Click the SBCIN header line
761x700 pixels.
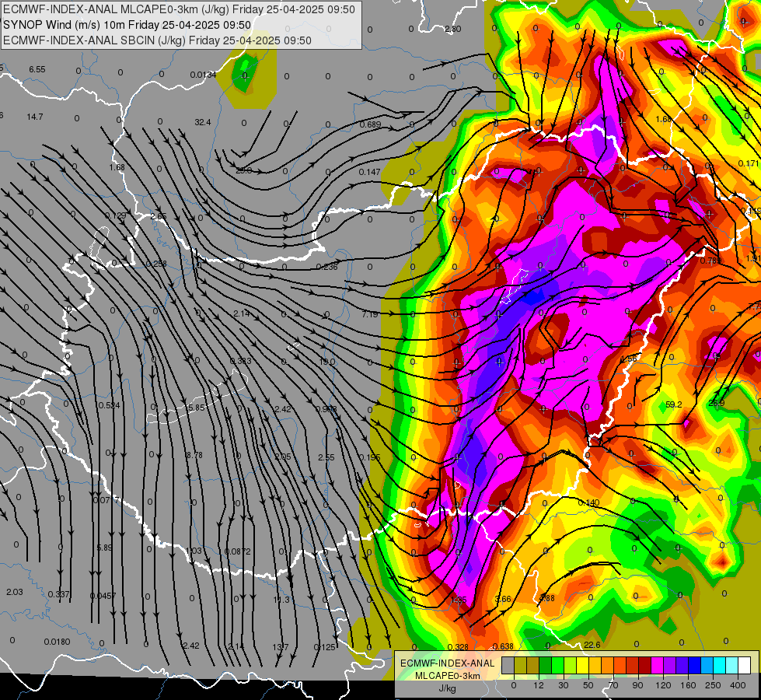(157, 40)
